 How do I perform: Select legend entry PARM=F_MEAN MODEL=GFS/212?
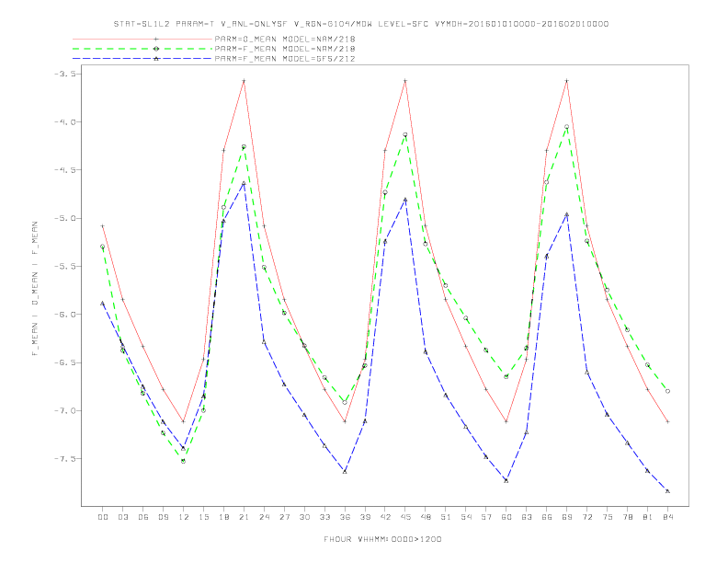click(285, 59)
